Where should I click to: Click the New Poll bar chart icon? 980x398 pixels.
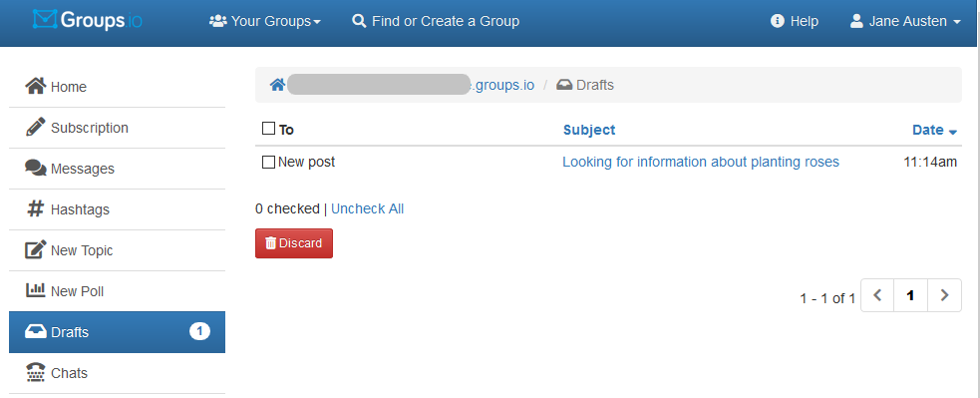[35, 290]
